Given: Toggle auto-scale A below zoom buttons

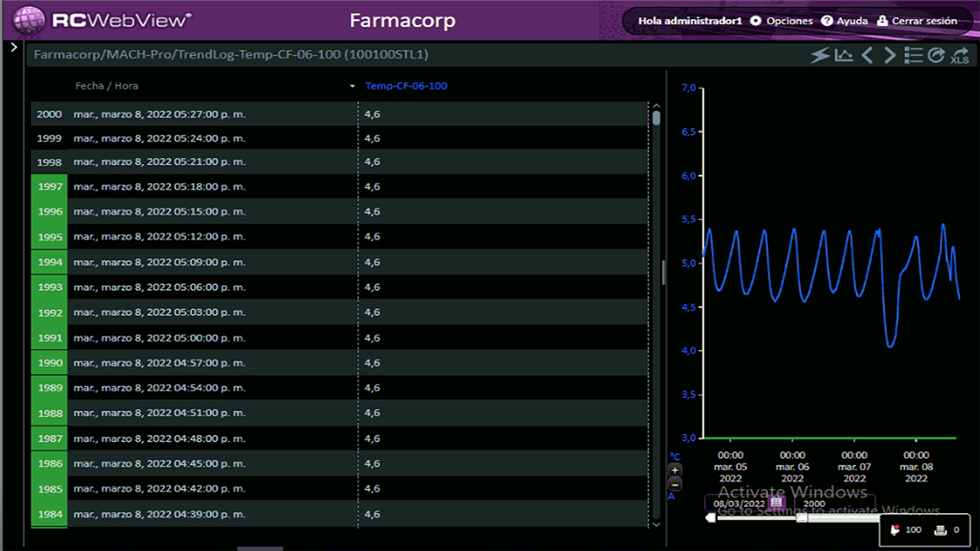Looking at the screenshot, I should coord(671,496).
